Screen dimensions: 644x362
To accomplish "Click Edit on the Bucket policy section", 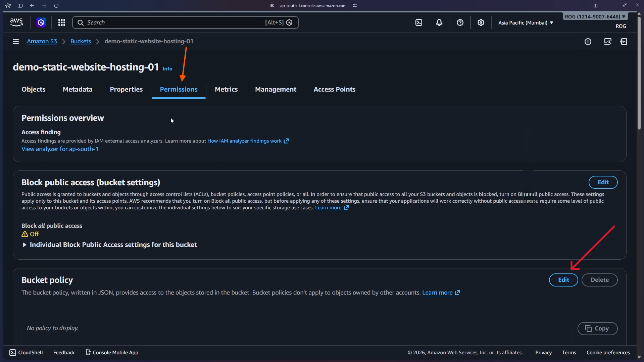I will tap(563, 279).
